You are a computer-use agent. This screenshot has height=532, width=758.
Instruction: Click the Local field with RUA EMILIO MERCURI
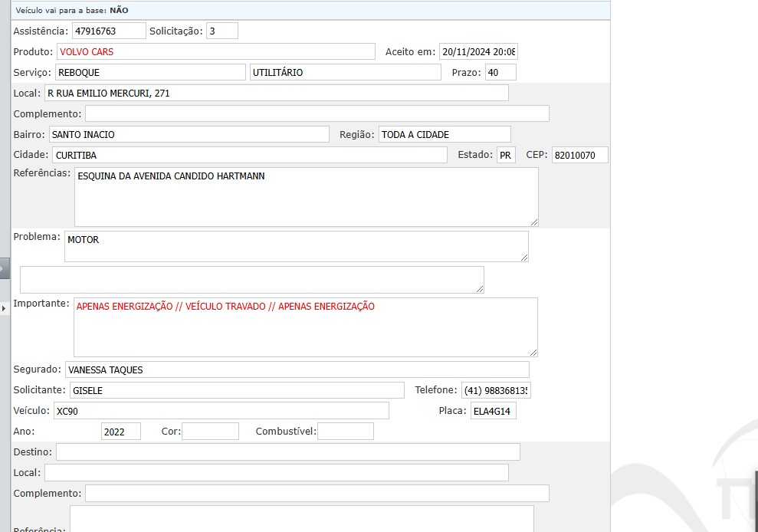tap(277, 93)
